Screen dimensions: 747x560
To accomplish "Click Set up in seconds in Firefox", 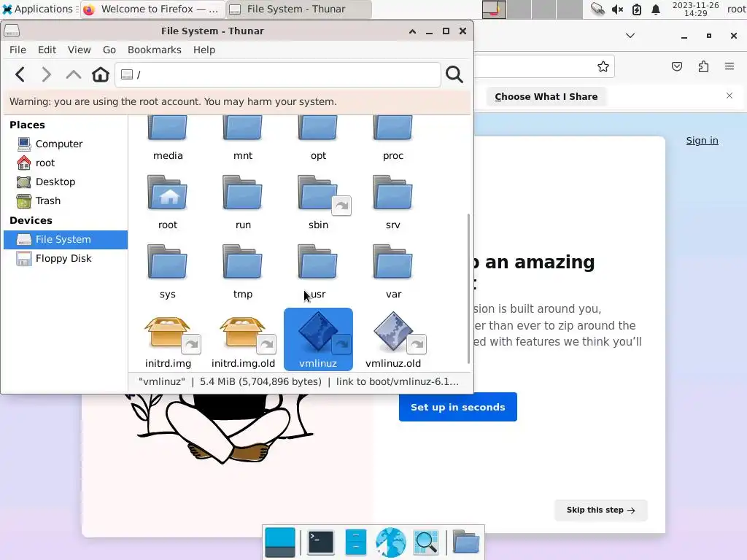I will pyautogui.click(x=458, y=407).
